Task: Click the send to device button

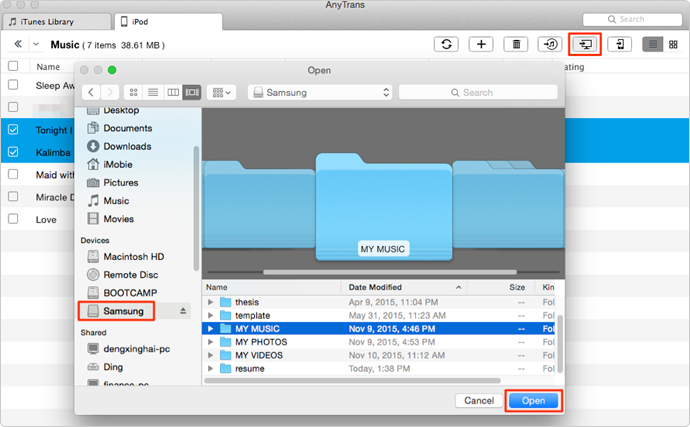Action: [x=620, y=44]
